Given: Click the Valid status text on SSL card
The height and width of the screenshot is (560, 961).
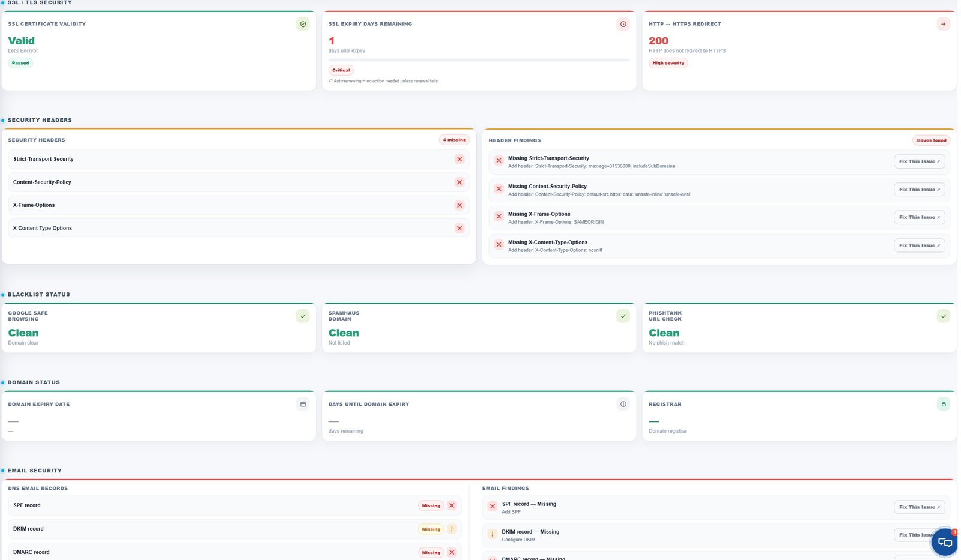Looking at the screenshot, I should (22, 41).
